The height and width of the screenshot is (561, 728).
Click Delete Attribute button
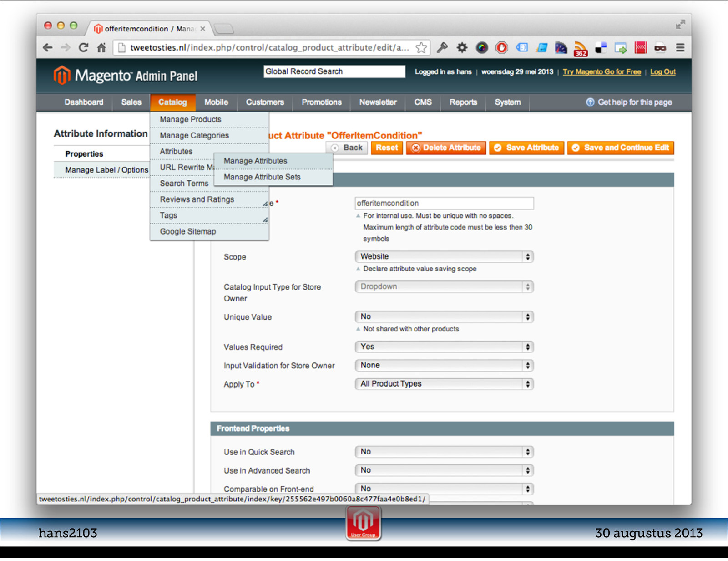pyautogui.click(x=446, y=148)
